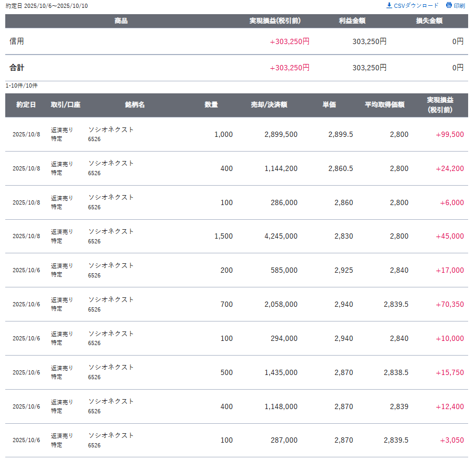Click the CSV download arrow icon
Image resolution: width=476 pixels, height=461 pixels.
click(389, 6)
